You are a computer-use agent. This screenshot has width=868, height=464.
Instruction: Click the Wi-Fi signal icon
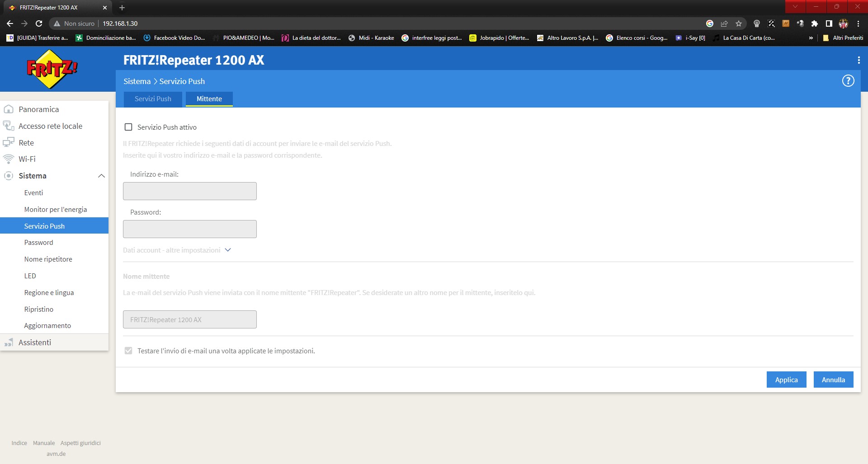tap(9, 159)
